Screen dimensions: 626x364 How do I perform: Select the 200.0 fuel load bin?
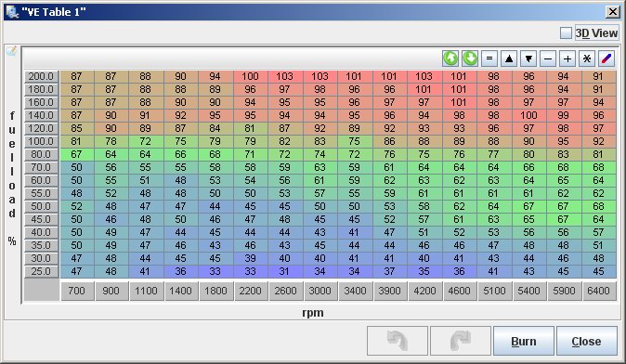(x=41, y=76)
